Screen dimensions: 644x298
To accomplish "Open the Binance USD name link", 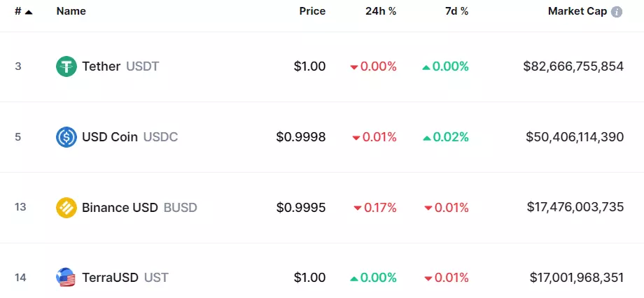I will click(120, 208).
